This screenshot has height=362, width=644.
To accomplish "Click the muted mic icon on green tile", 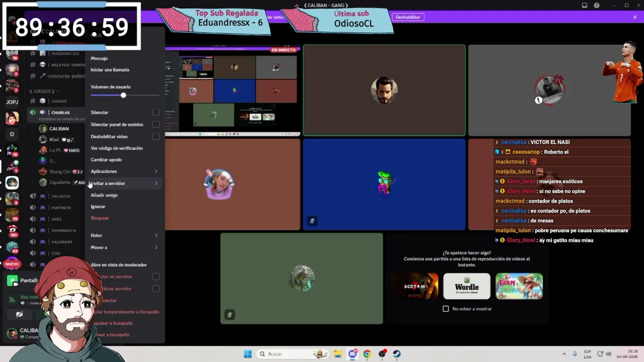I will 229,315.
